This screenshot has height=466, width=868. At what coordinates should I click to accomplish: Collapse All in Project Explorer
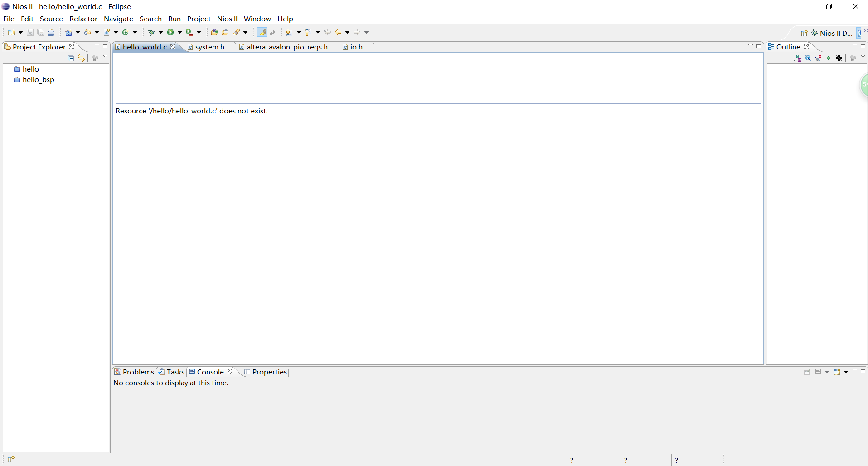point(71,58)
